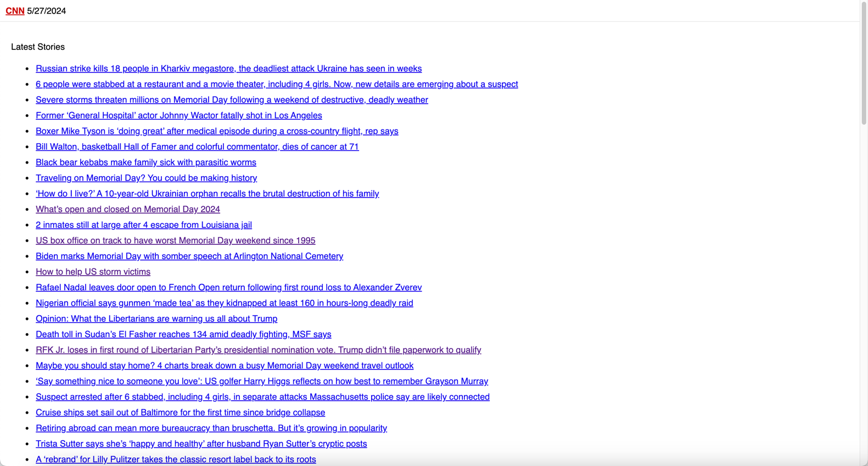Click the vertical page scrollbar thumb
The width and height of the screenshot is (868, 466).
tap(864, 63)
